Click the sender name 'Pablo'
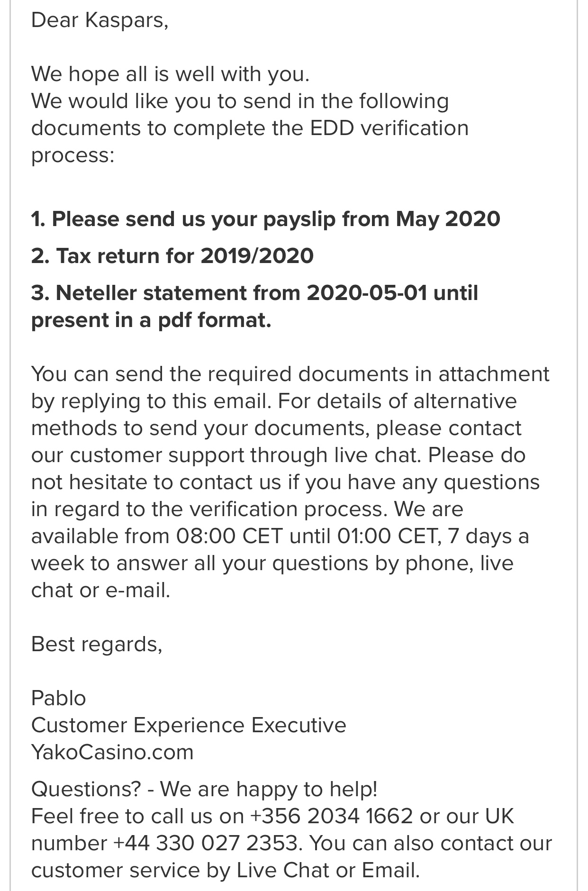 pyautogui.click(x=59, y=698)
